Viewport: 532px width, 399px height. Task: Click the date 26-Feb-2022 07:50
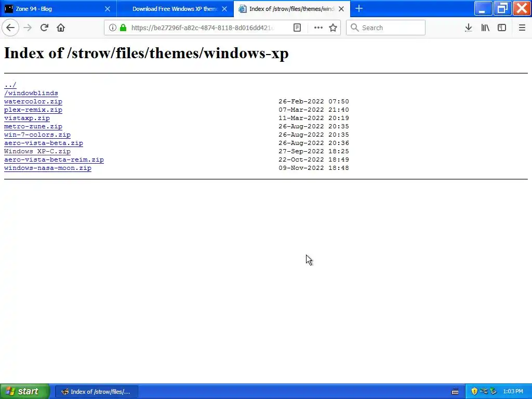(x=314, y=101)
